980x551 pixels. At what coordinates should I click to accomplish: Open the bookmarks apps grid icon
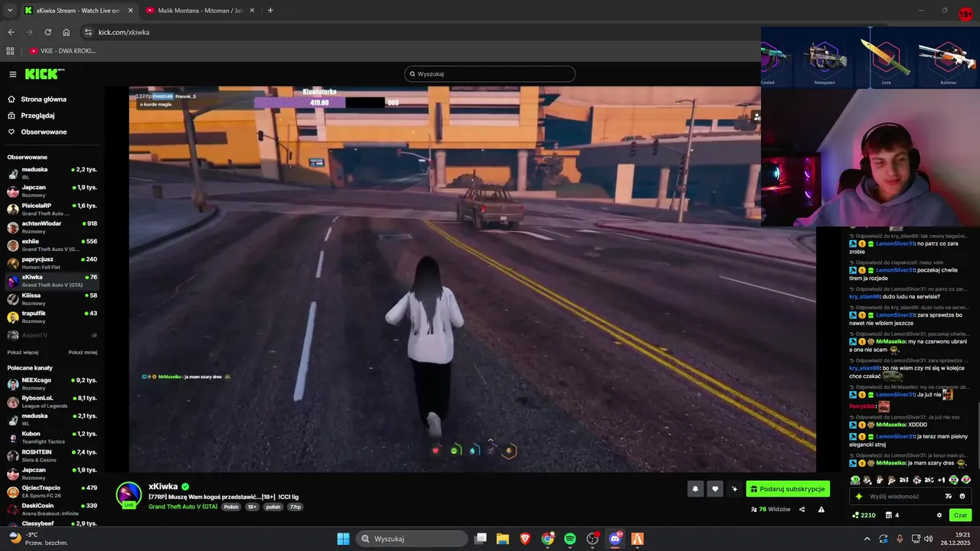click(x=10, y=51)
